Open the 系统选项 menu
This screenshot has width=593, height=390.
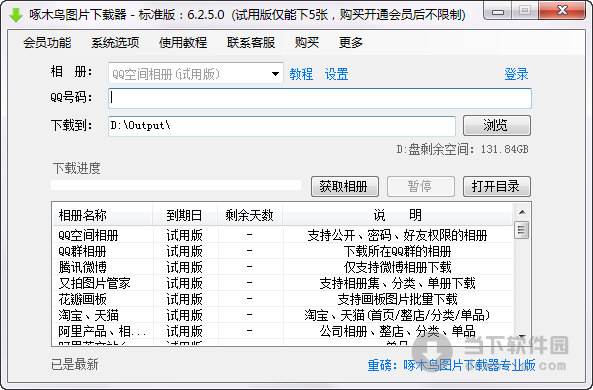pos(115,42)
